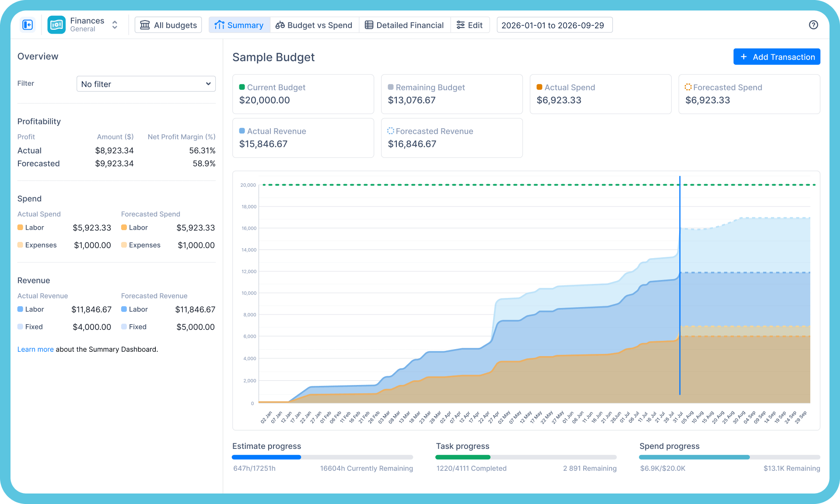The width and height of the screenshot is (840, 504).
Task: Open the No filter dropdown
Action: click(146, 84)
